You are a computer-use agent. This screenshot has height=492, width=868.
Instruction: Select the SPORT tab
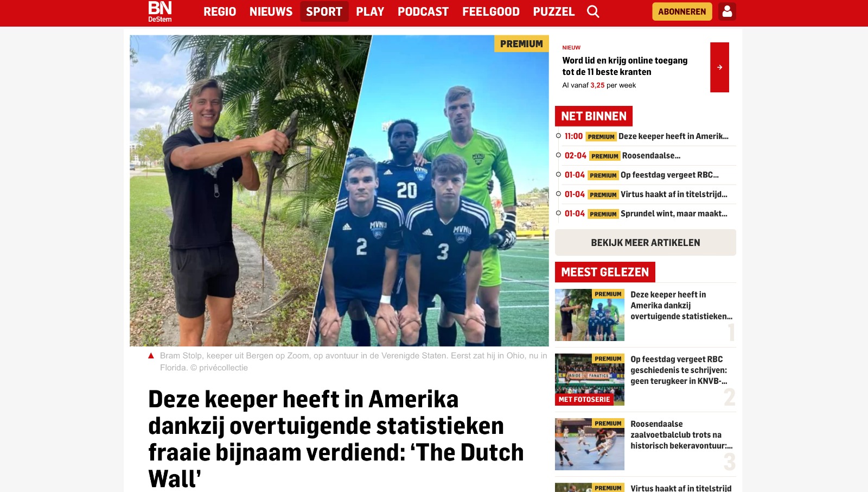(x=324, y=11)
